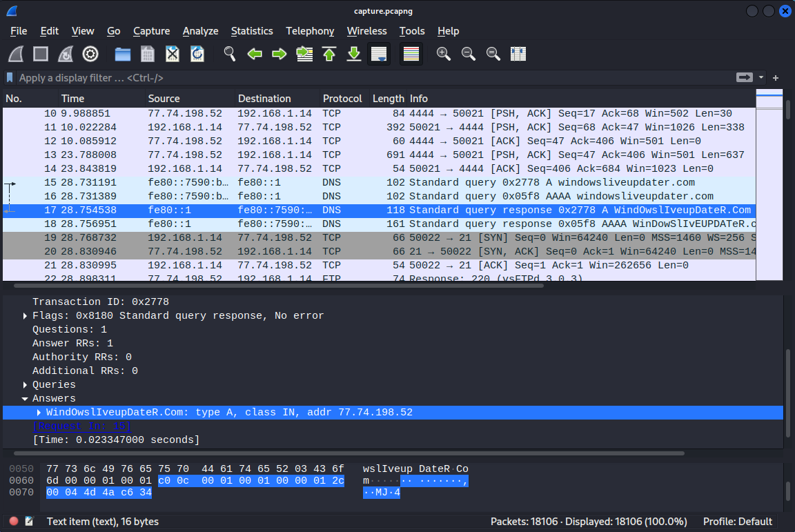This screenshot has width=795, height=532.
Task: Click the packet minimap intelligent scrollbar
Action: pyautogui.click(x=769, y=185)
